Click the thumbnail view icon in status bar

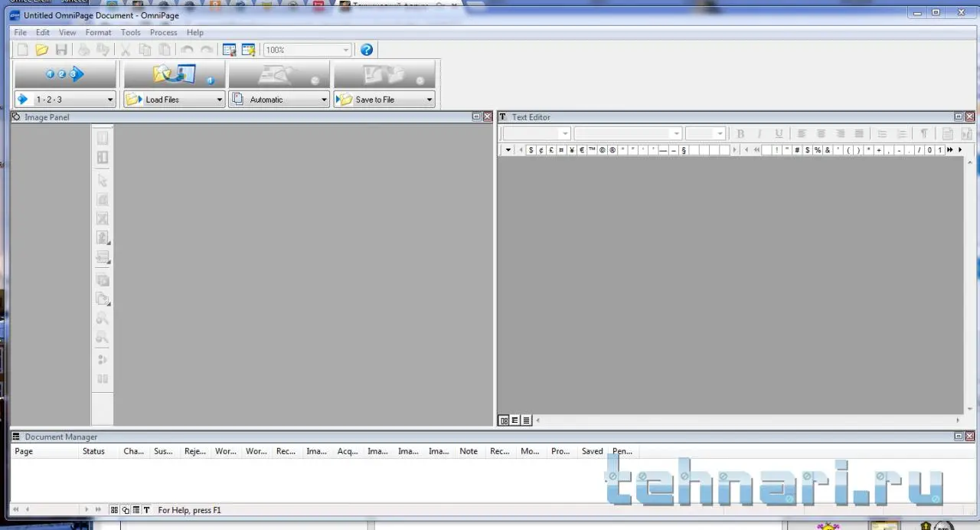pos(115,510)
